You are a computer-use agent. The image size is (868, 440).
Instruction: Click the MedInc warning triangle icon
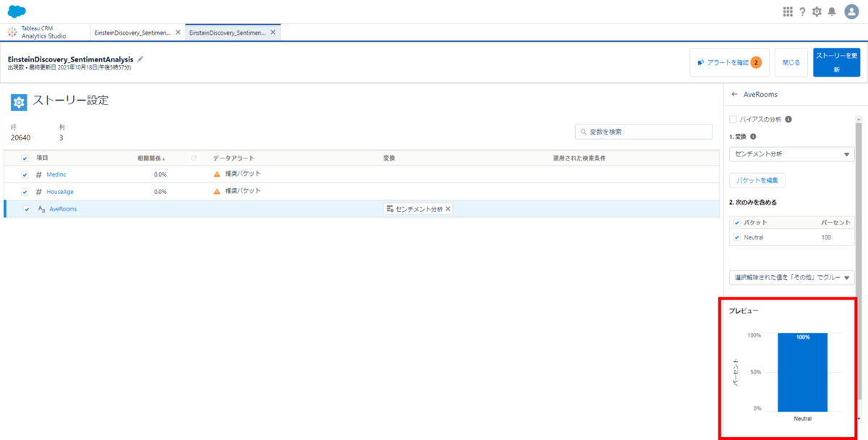217,174
